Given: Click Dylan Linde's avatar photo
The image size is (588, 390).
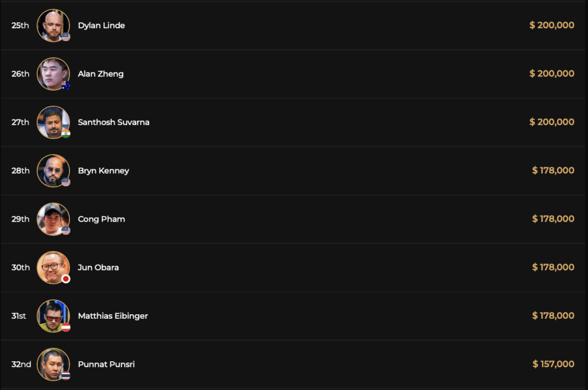Looking at the screenshot, I should coord(53,25).
